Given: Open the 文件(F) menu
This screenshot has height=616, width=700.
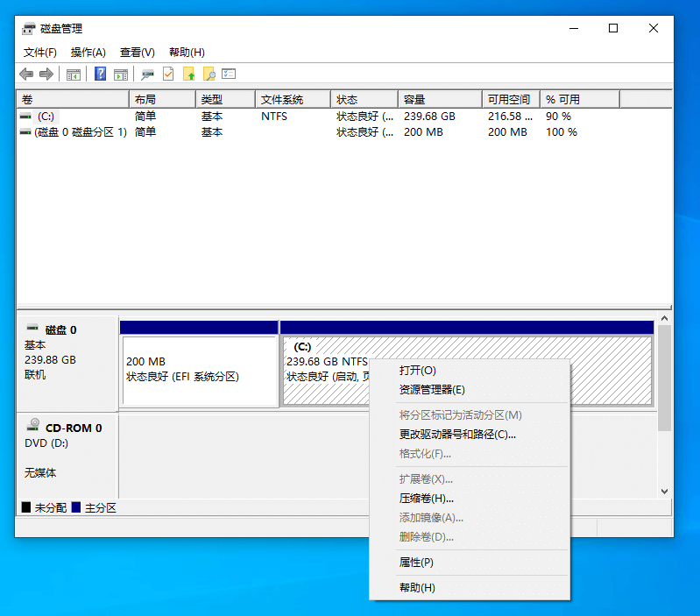Looking at the screenshot, I should coord(40,53).
